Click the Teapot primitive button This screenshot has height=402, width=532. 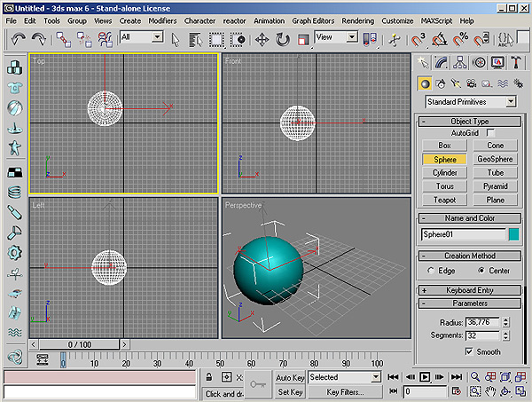coord(444,200)
